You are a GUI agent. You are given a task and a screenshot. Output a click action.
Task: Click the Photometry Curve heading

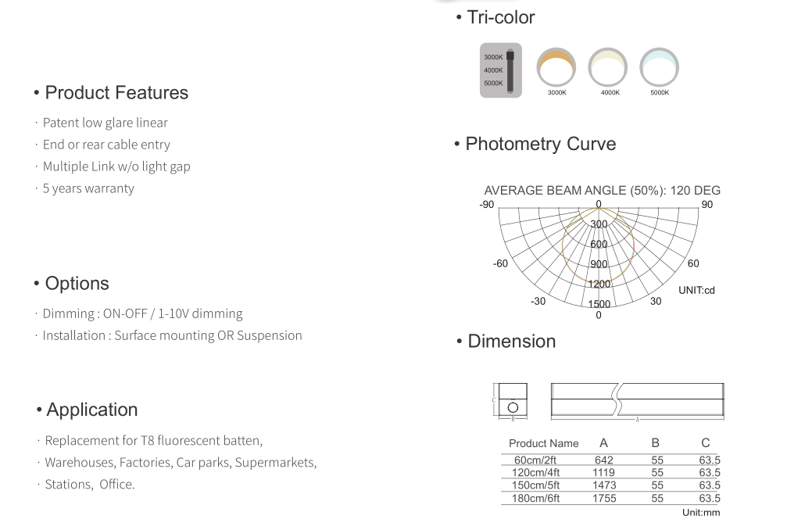[541, 144]
